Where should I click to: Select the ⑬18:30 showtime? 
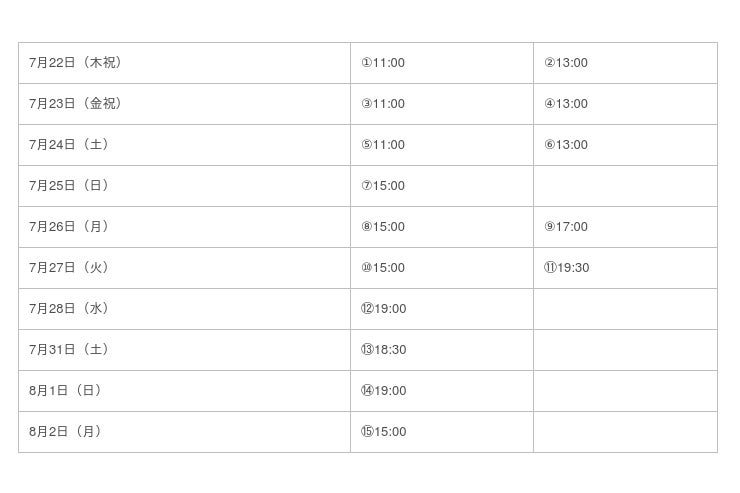click(x=384, y=350)
